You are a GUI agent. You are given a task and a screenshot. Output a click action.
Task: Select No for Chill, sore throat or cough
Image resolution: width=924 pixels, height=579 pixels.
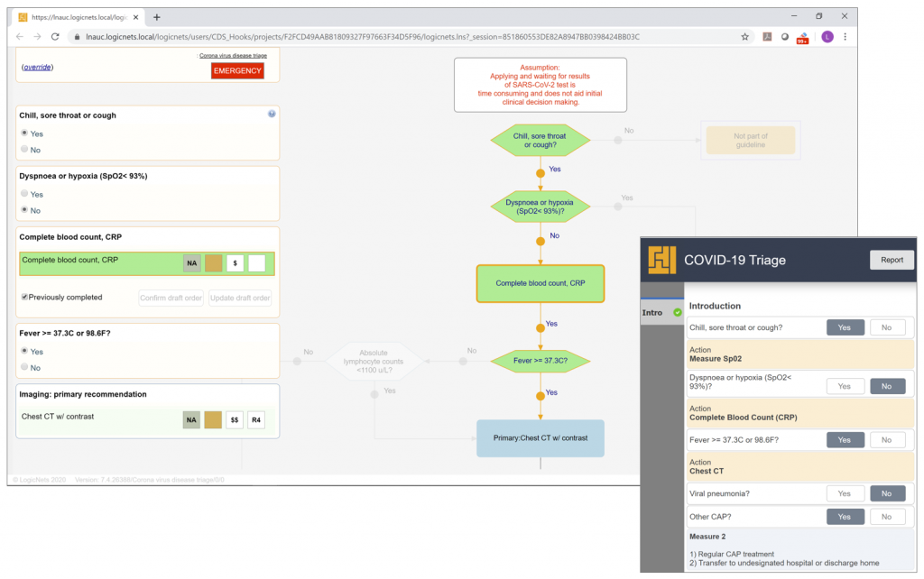pos(24,150)
